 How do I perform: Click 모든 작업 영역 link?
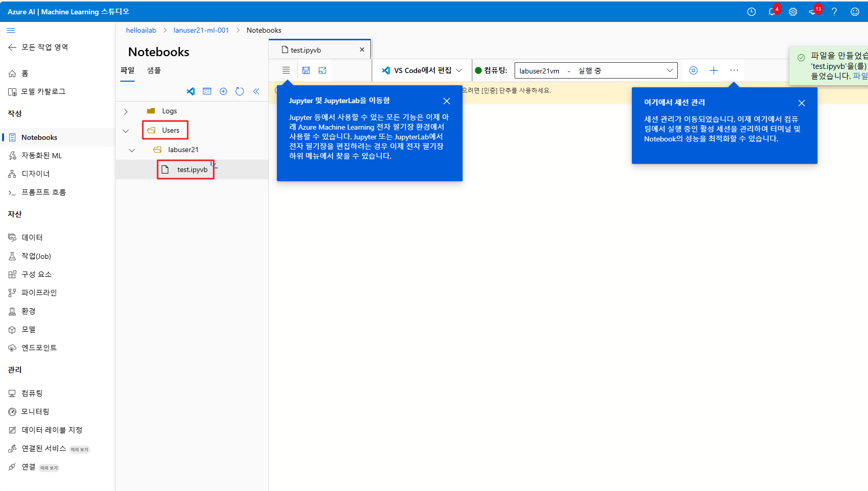[45, 47]
